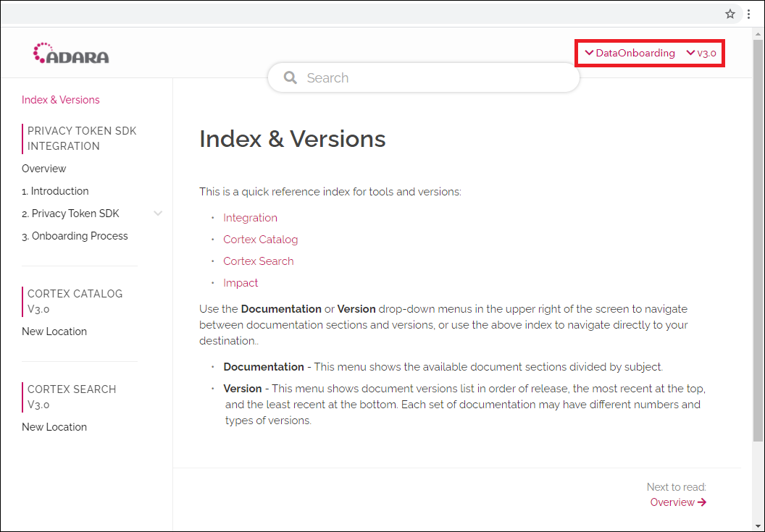The image size is (765, 532).
Task: Open 3. Onboarding Process sidebar item
Action: [75, 236]
